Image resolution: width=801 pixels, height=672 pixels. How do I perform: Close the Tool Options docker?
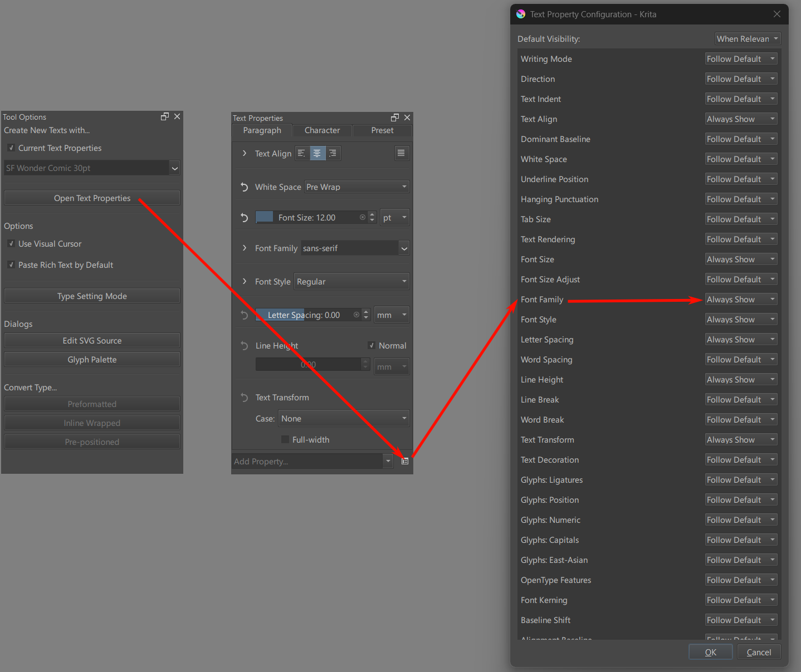[x=177, y=116]
